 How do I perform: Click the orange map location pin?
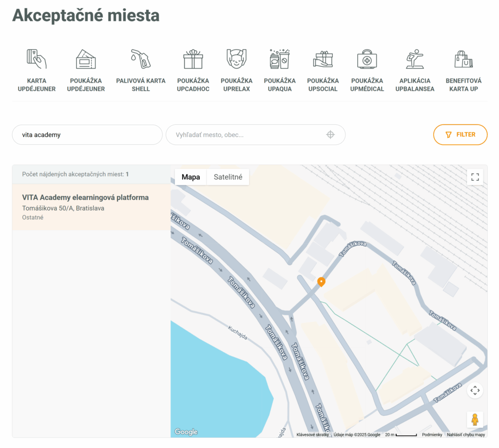coord(321,281)
